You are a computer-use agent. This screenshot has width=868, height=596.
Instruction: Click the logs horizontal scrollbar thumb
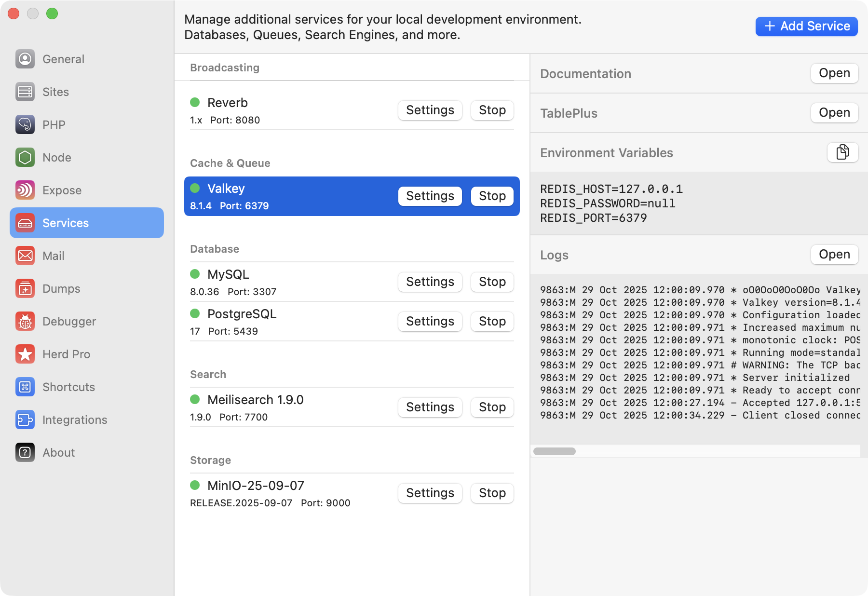[555, 451]
